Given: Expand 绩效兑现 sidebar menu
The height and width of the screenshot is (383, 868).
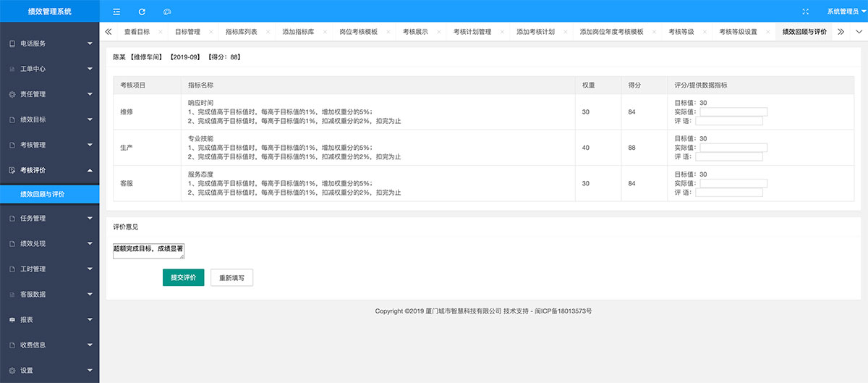Looking at the screenshot, I should coord(49,243).
